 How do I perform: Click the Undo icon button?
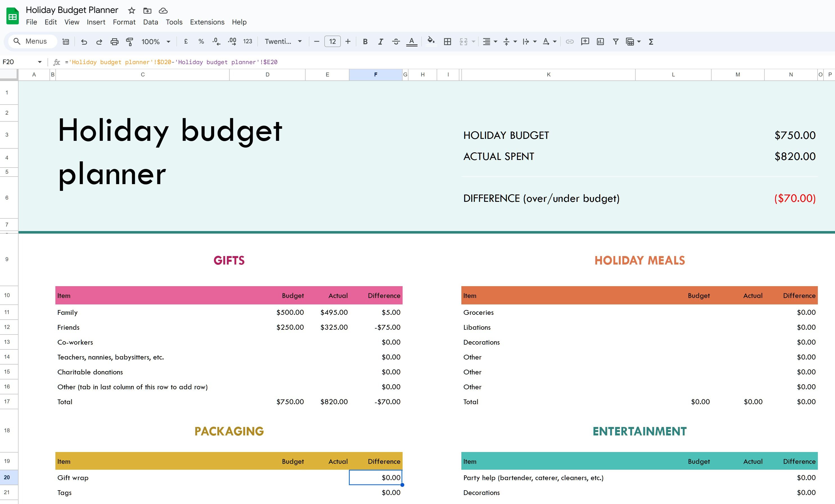click(x=83, y=41)
